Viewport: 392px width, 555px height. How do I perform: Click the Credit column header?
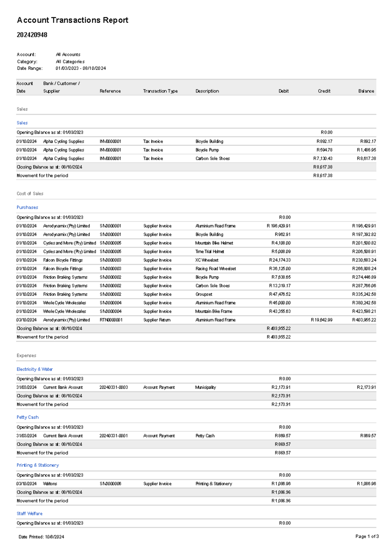click(324, 91)
